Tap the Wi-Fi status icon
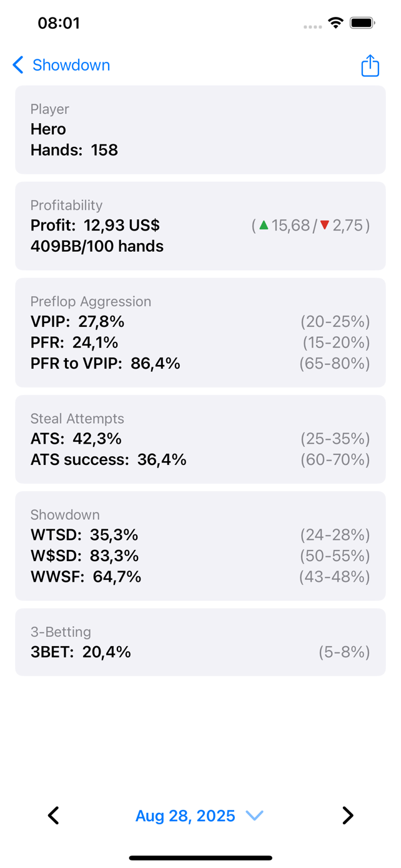 pyautogui.click(x=335, y=24)
